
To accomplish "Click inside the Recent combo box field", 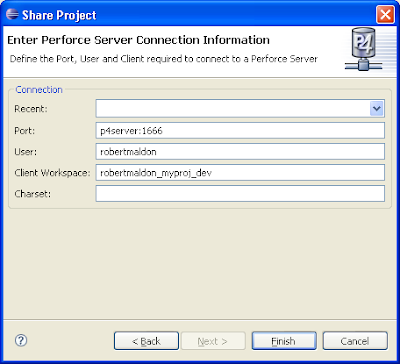I will coord(240,108).
